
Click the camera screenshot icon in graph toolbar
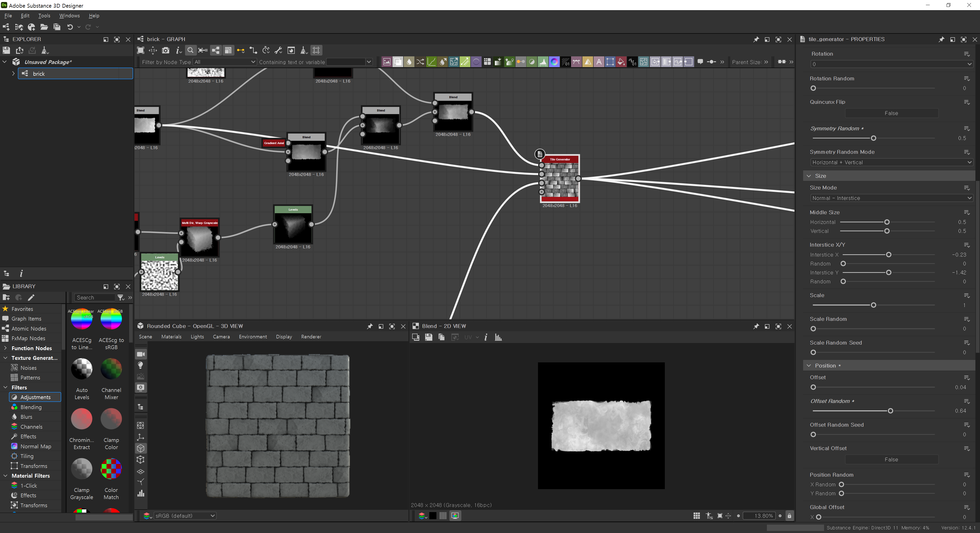coord(165,50)
